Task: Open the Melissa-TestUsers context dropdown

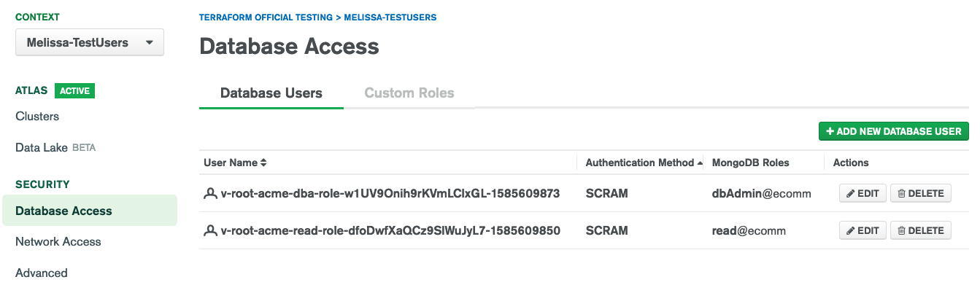Action: pos(90,42)
